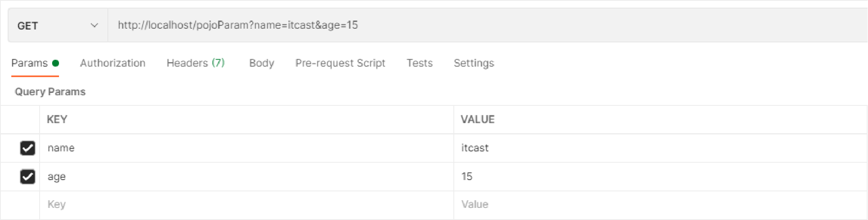Open the GET method dropdown
Image resolution: width=868 pixels, height=220 pixels.
[58, 25]
